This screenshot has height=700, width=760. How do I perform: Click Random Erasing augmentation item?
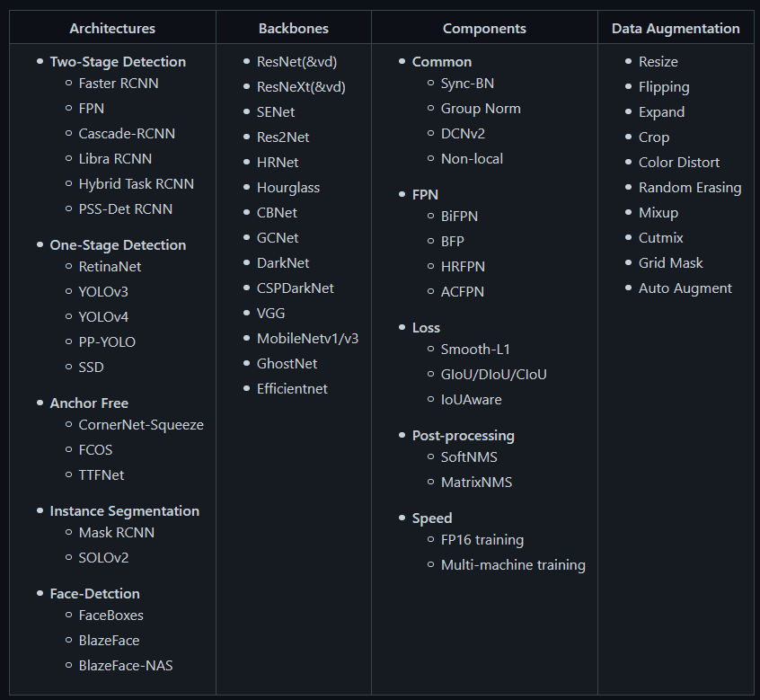690,188
